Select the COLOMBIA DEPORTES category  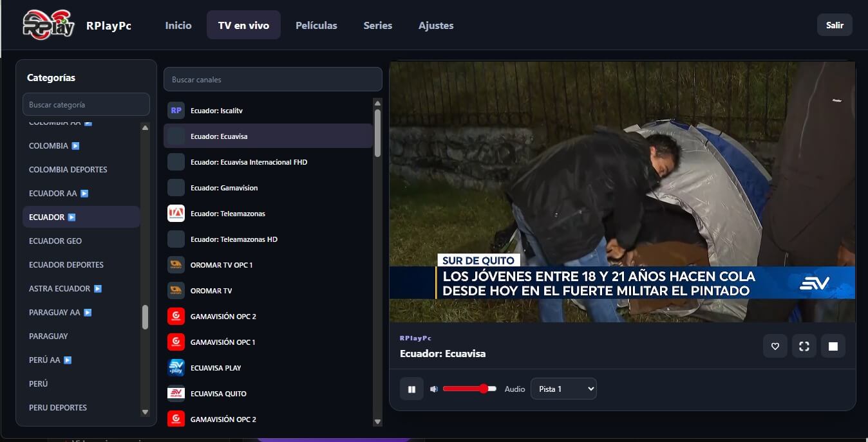tap(81, 170)
